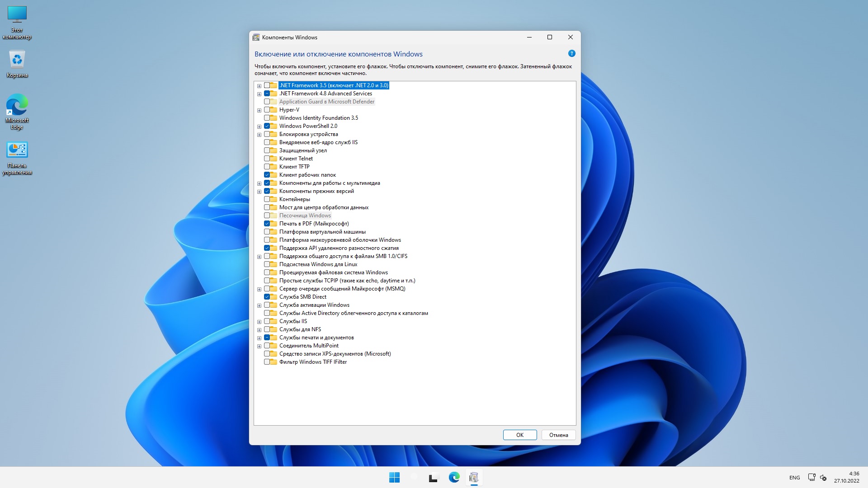Click the ENG language indicator in tray
The height and width of the screenshot is (488, 868).
point(794,478)
